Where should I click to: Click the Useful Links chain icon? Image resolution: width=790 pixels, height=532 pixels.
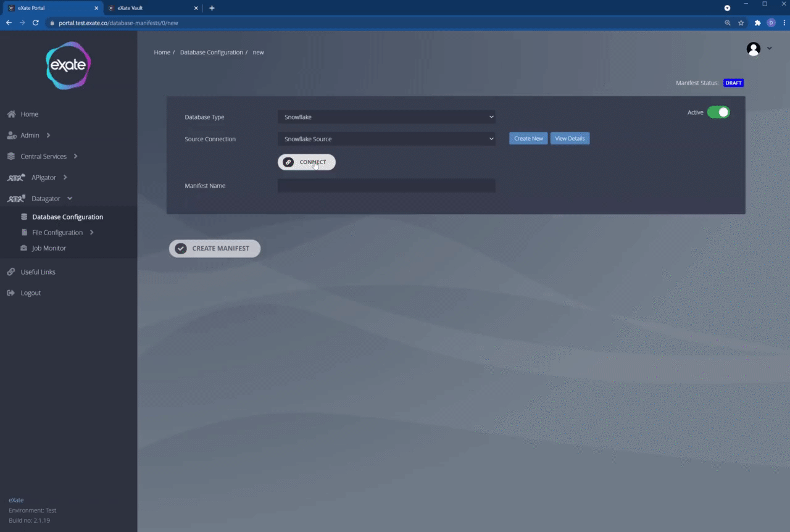[11, 272]
